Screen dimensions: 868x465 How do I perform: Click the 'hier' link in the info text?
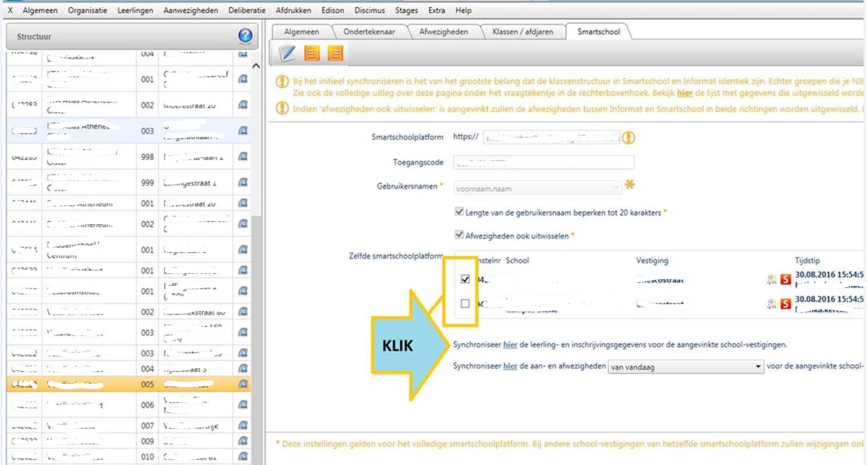click(x=685, y=93)
